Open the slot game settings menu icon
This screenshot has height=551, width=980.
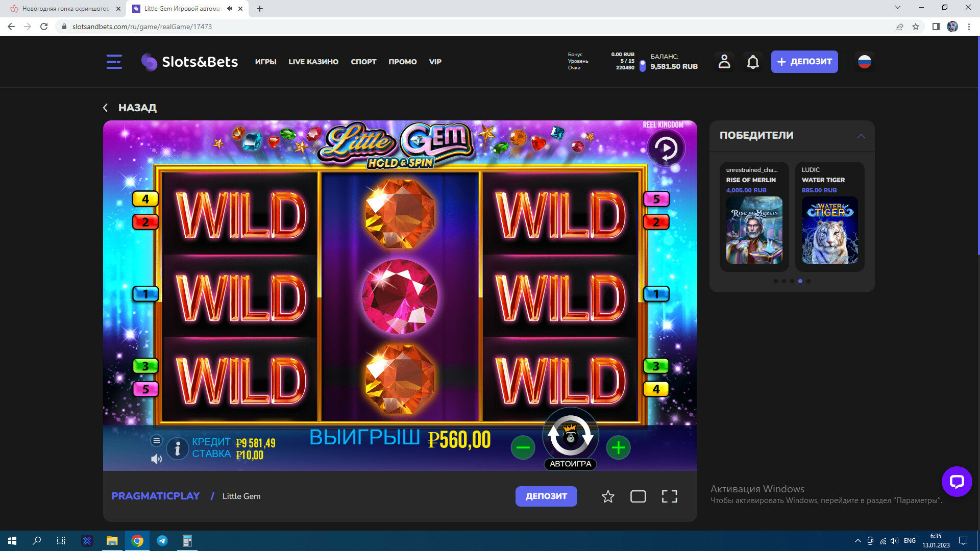pos(157,440)
